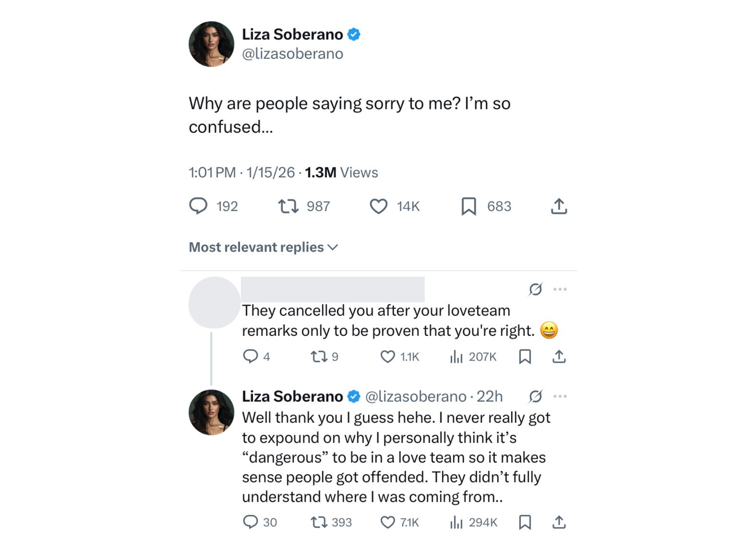The width and height of the screenshot is (756, 536).
Task: Toggle like on the 7.1K reply
Action: [389, 522]
